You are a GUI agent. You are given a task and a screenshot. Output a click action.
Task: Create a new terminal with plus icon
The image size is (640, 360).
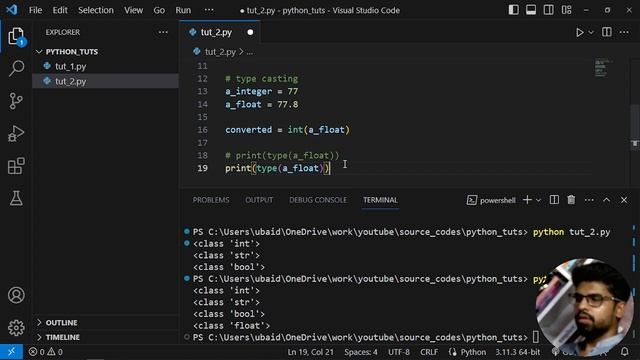(x=527, y=200)
